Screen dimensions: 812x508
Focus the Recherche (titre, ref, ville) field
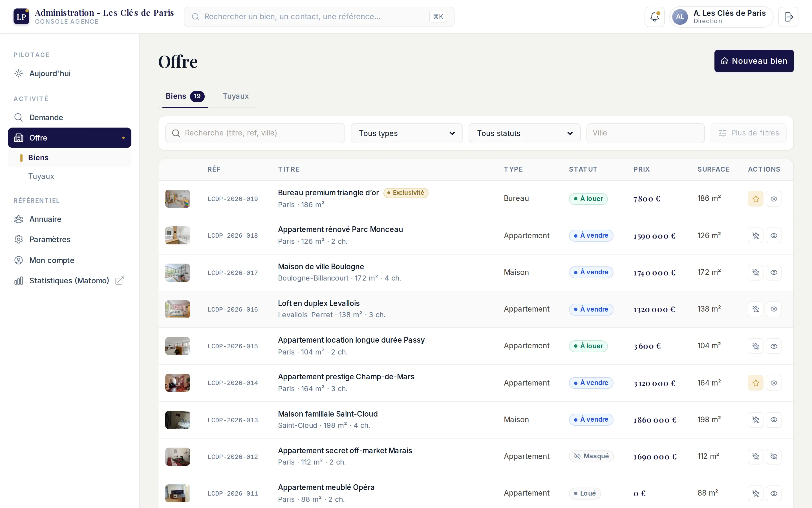255,133
